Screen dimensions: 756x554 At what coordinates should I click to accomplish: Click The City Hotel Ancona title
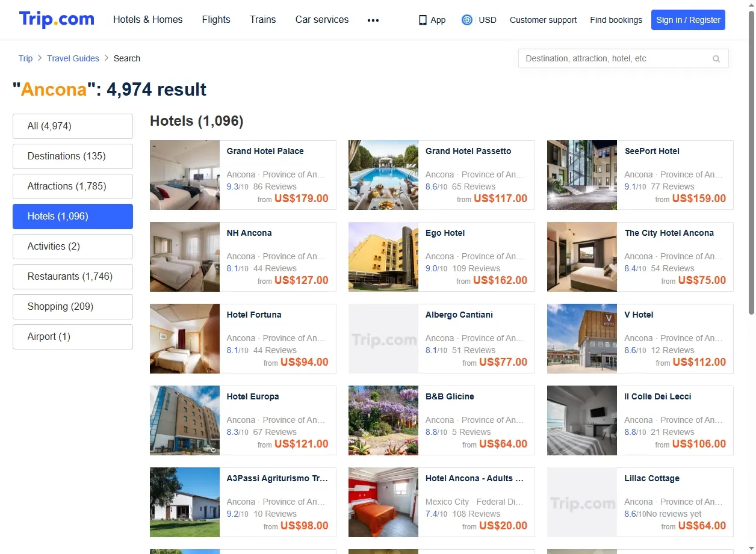[x=669, y=233]
